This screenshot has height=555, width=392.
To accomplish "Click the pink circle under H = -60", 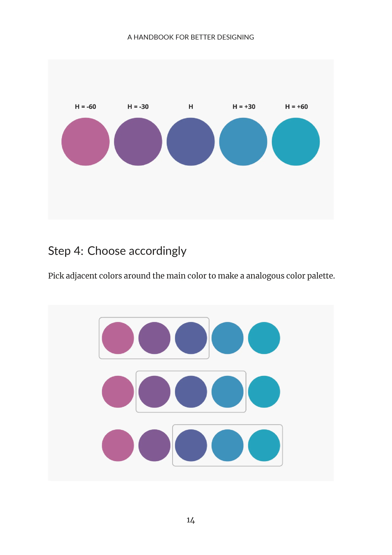I will (86, 142).
